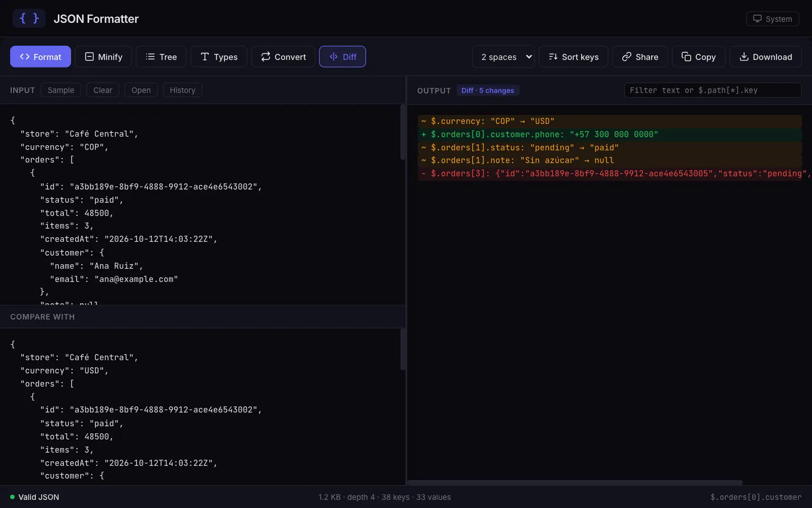Load Sample JSON into input
Viewport: 812px width, 508px height.
[61, 90]
